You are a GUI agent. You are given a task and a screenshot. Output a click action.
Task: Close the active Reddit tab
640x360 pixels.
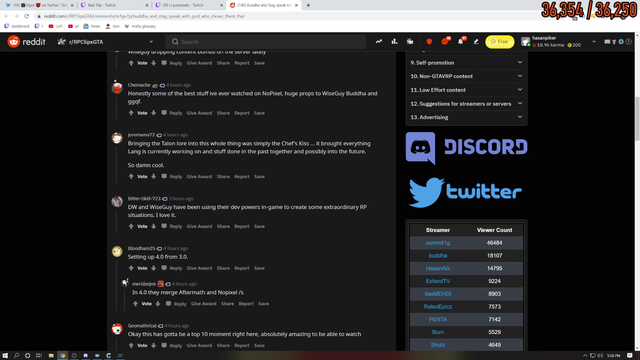(296, 5)
